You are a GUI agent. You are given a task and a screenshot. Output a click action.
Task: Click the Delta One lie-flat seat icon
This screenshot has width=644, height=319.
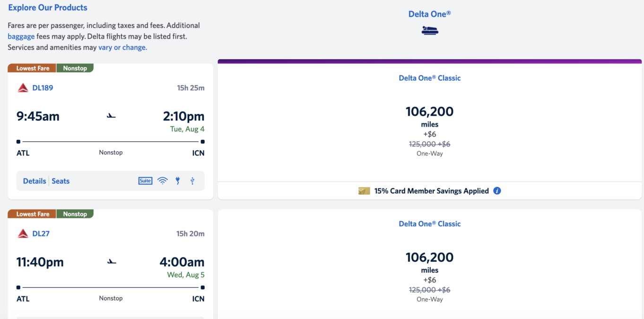coord(430,31)
